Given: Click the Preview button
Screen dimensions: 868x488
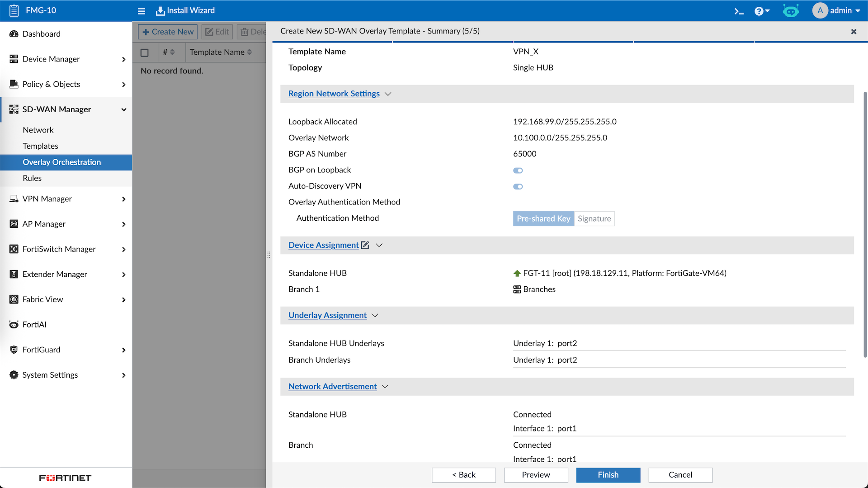Looking at the screenshot, I should (x=536, y=474).
